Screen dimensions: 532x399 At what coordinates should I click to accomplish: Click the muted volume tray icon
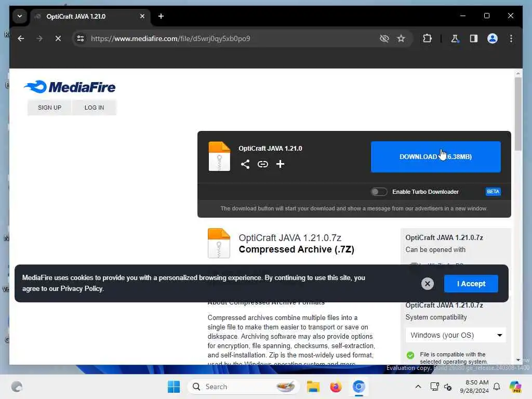click(x=448, y=387)
